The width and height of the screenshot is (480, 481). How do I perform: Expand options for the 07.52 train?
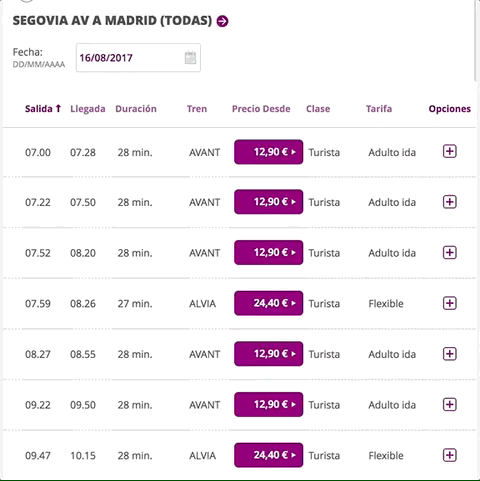click(449, 252)
